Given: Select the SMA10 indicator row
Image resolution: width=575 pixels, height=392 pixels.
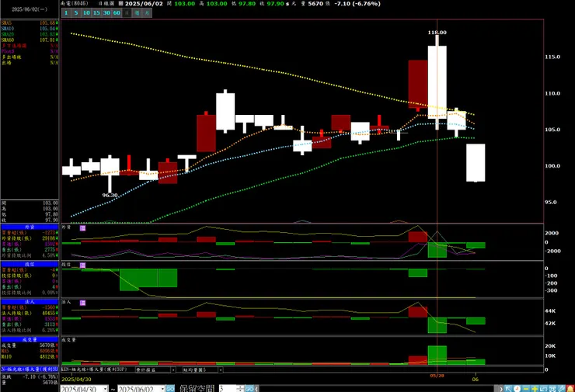Looking at the screenshot, I should pos(30,29).
